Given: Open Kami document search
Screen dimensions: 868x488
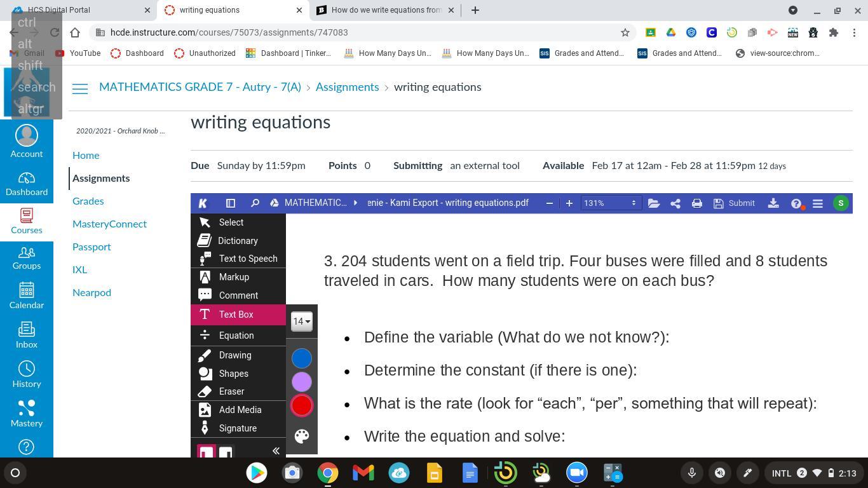Looking at the screenshot, I should [255, 203].
